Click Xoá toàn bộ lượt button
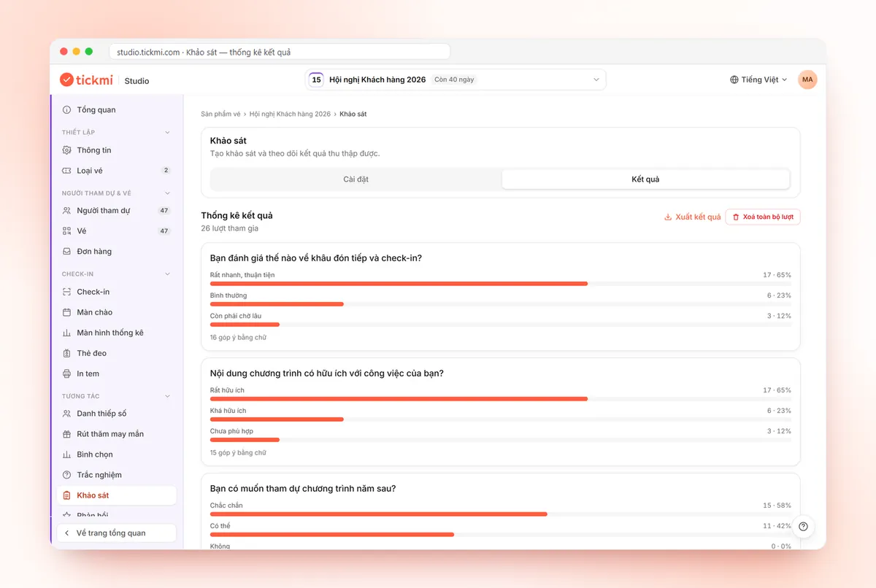876x588 pixels. coord(763,217)
